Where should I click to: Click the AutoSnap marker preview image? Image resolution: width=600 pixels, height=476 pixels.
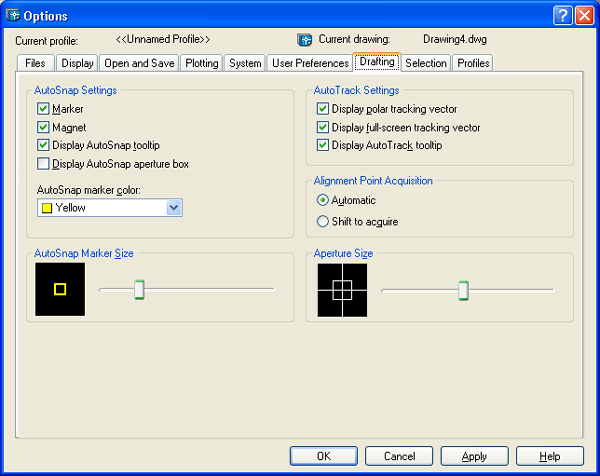point(60,290)
